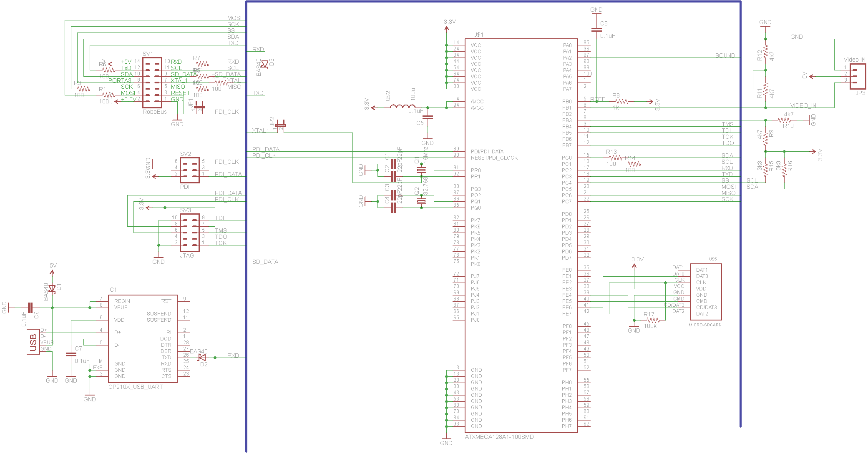Viewport: 868px width, 453px height.
Task: Click jumper JP2 on XTAL1 line
Action: (x=281, y=125)
